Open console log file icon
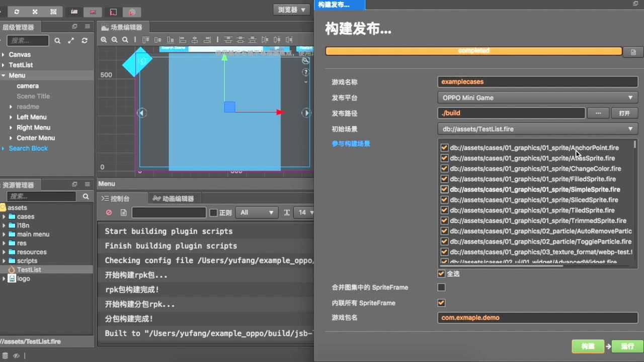Viewport: 644px width, 362px height. [x=123, y=213]
